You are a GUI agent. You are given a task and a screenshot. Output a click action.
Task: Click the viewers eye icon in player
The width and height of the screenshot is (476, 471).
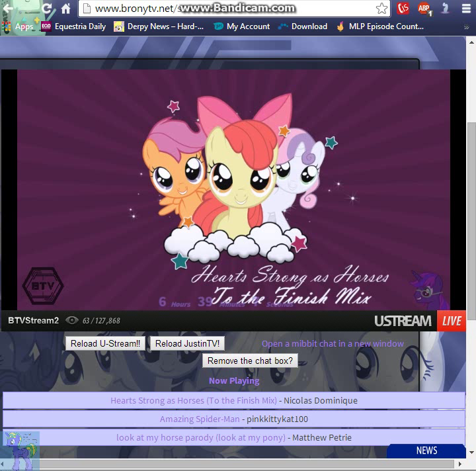click(x=72, y=320)
